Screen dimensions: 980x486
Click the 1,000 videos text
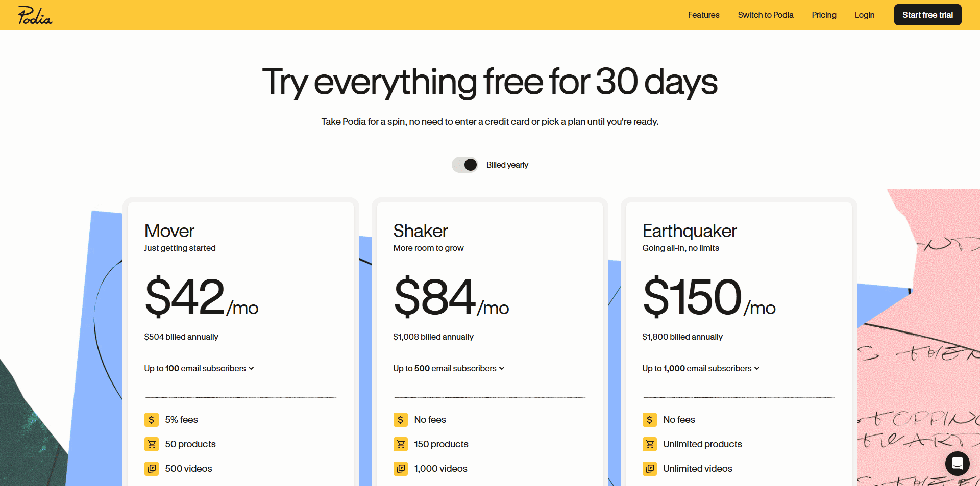point(440,469)
